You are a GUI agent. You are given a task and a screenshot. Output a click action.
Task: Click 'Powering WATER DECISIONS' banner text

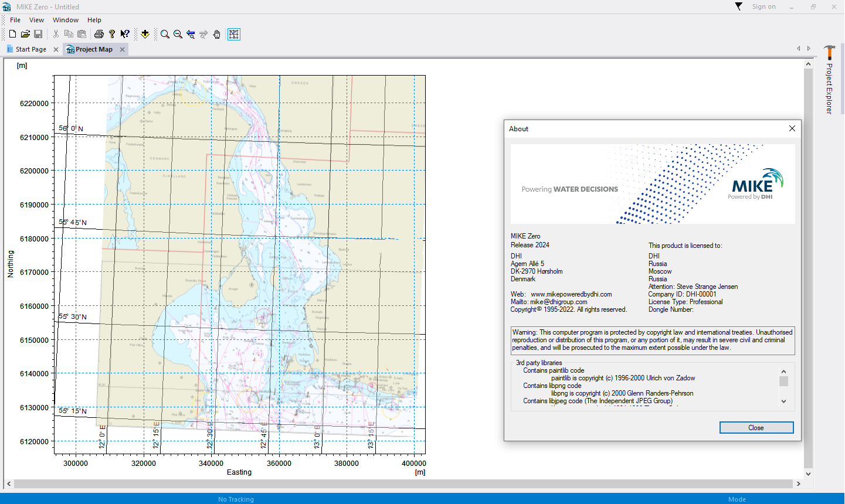570,189
